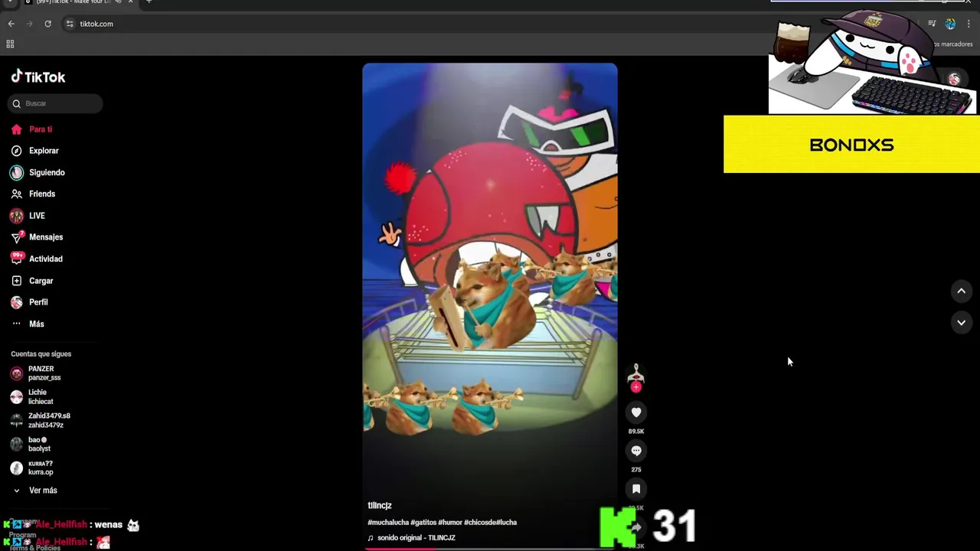The width and height of the screenshot is (980, 551).
Task: Click the Explorar compass icon
Action: point(17,151)
